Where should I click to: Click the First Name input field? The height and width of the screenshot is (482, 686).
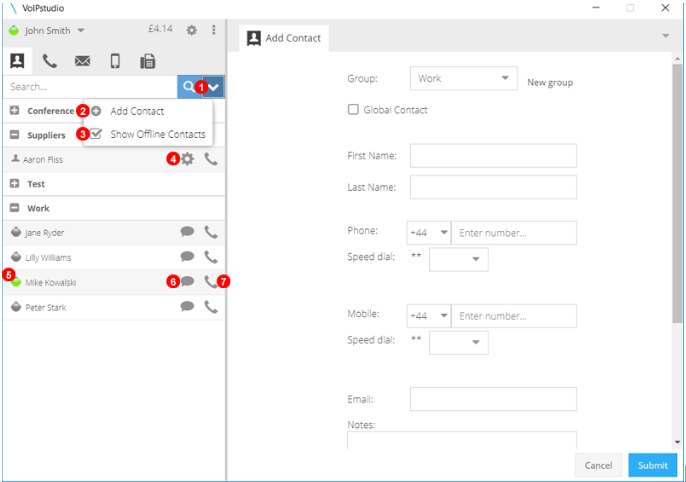tap(493, 156)
